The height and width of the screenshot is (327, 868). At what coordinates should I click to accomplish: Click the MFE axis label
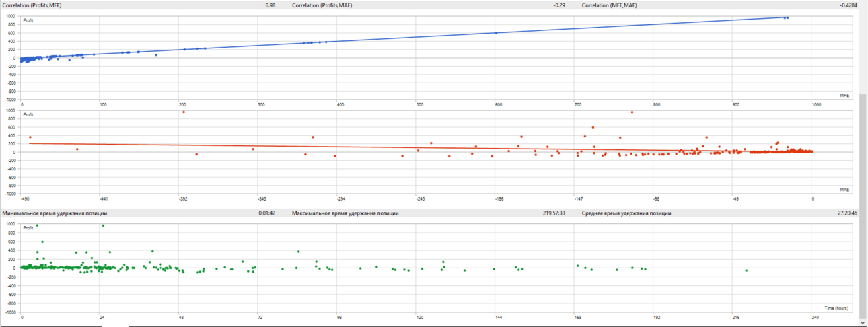(x=844, y=94)
